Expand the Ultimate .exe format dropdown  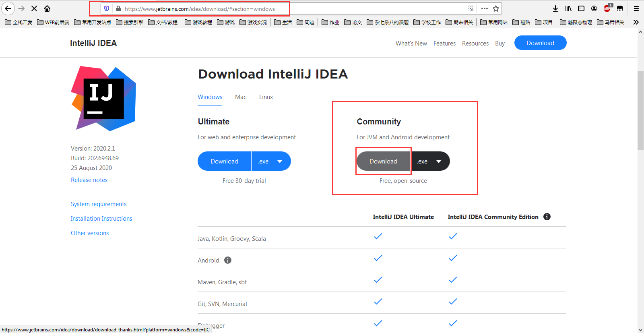click(271, 161)
